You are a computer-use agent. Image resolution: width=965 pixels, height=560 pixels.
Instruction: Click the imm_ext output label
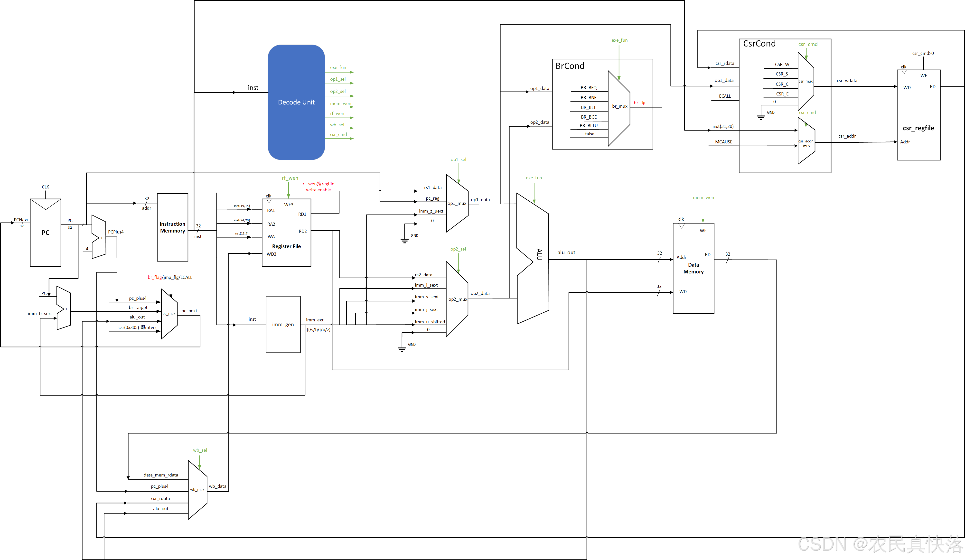(x=315, y=320)
